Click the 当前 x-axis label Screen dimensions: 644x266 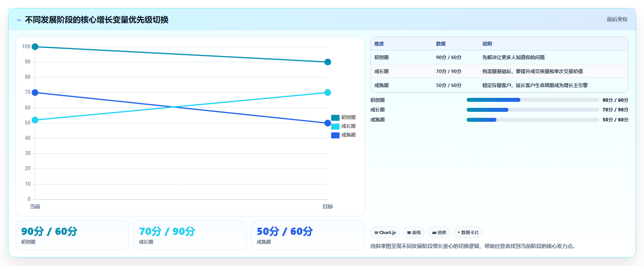click(x=35, y=206)
